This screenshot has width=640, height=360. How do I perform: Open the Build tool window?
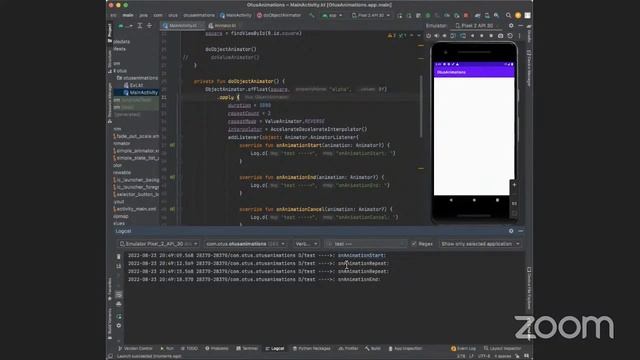click(x=373, y=348)
